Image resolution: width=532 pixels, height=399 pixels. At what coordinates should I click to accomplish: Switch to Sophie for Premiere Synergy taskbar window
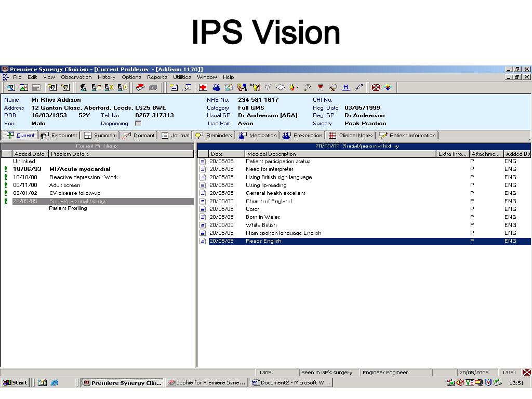tap(207, 383)
